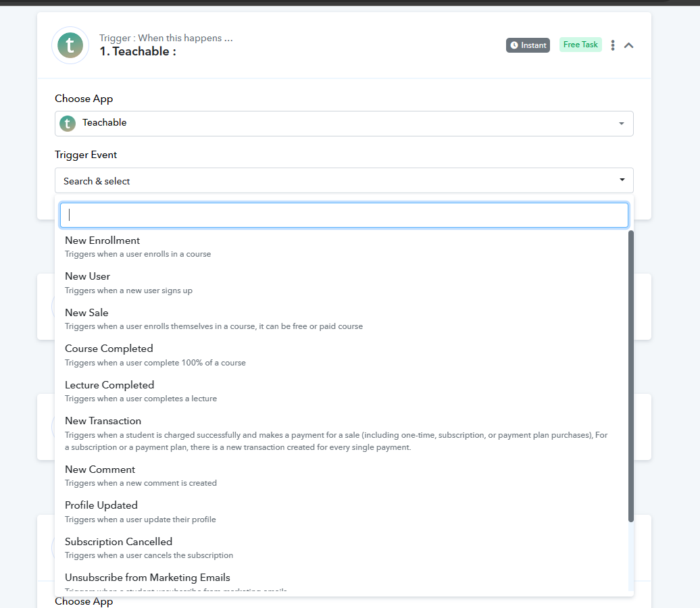Select Subscription Cancelled trigger option
The width and height of the screenshot is (700, 608).
341,548
